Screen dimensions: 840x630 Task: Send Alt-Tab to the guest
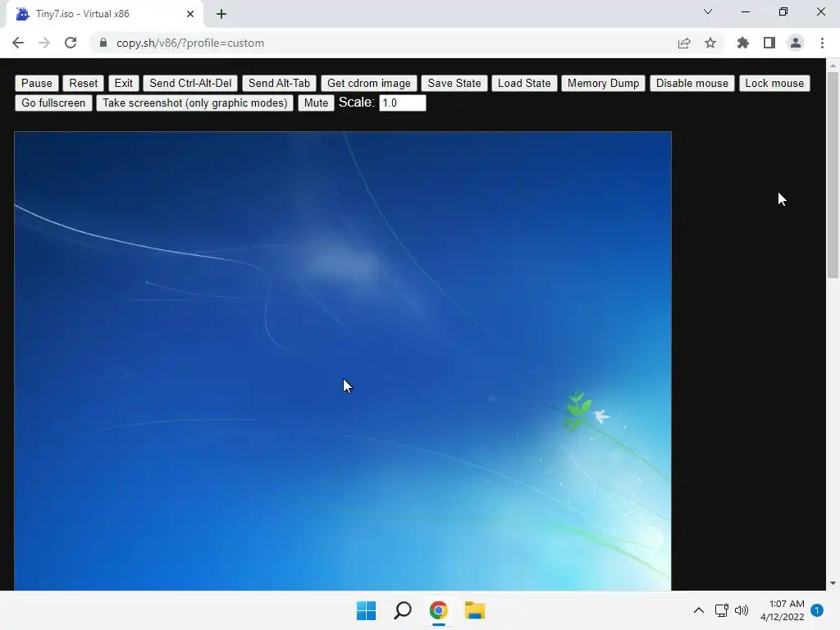pos(279,83)
